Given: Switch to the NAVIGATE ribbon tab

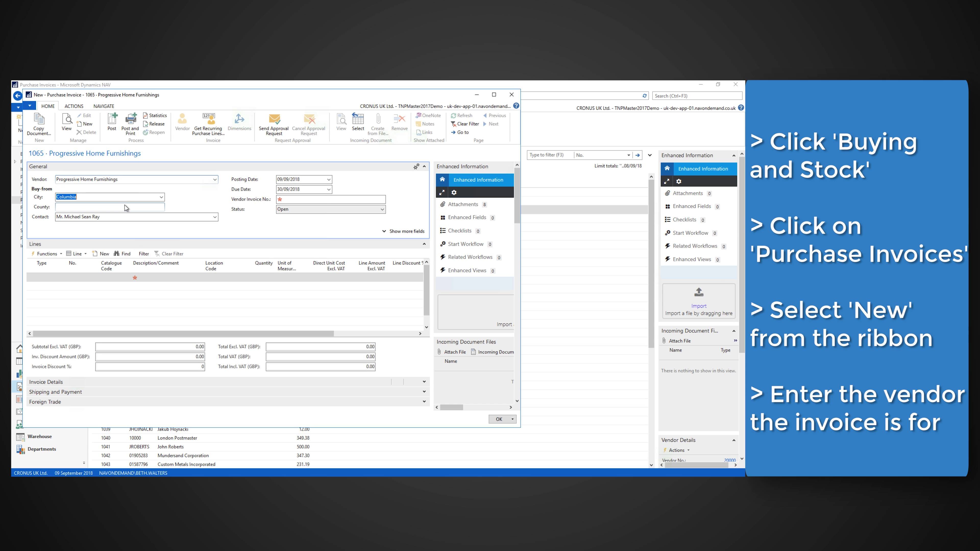Looking at the screenshot, I should click(103, 106).
